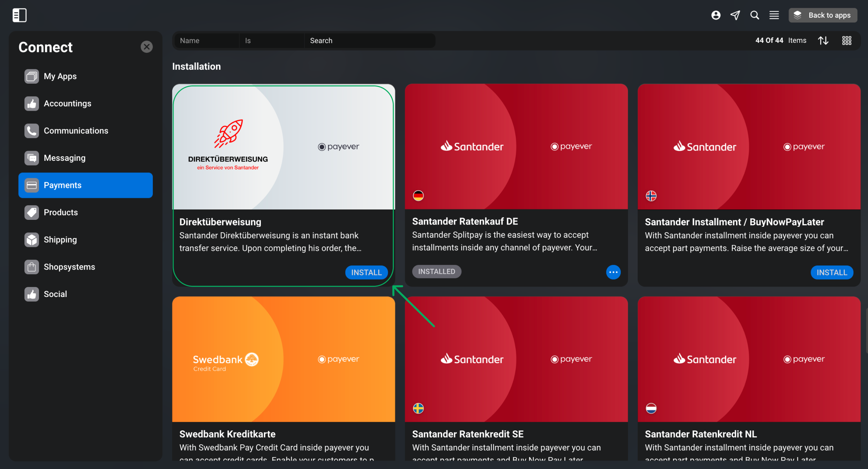Install the Direktüberweisung app
The width and height of the screenshot is (868, 469).
pos(366,272)
